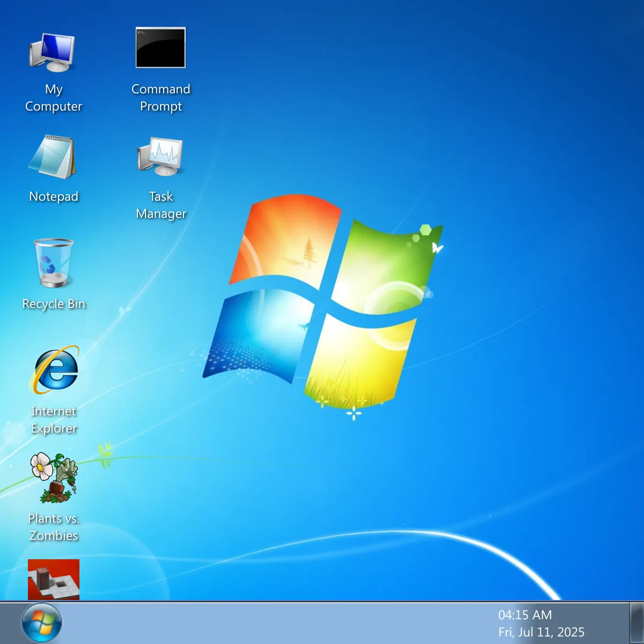This screenshot has width=644, height=644.
Task: Click the 'Plants vs. Zombies' text label
Action: pos(54,527)
